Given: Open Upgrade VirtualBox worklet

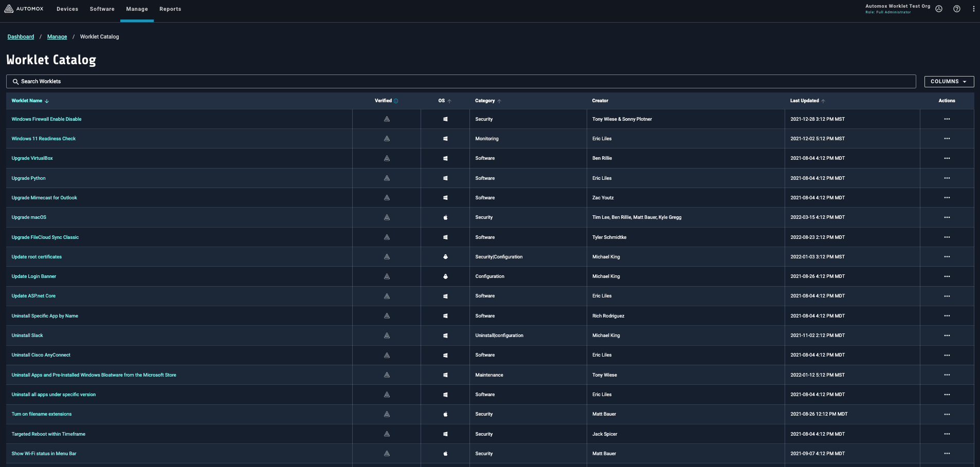Looking at the screenshot, I should [32, 158].
